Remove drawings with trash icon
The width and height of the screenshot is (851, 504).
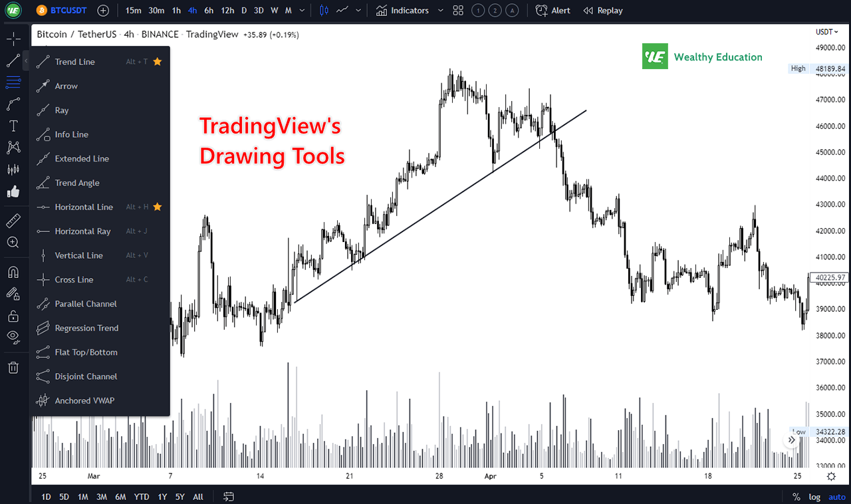pos(13,367)
